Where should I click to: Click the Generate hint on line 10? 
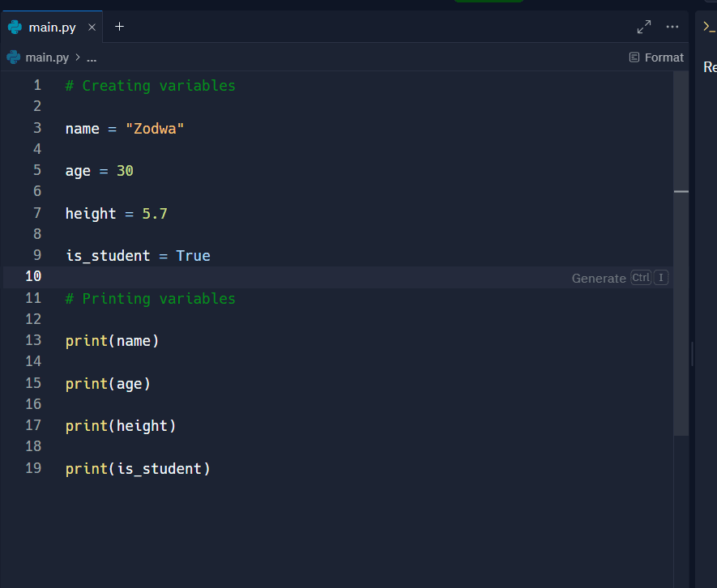[599, 278]
